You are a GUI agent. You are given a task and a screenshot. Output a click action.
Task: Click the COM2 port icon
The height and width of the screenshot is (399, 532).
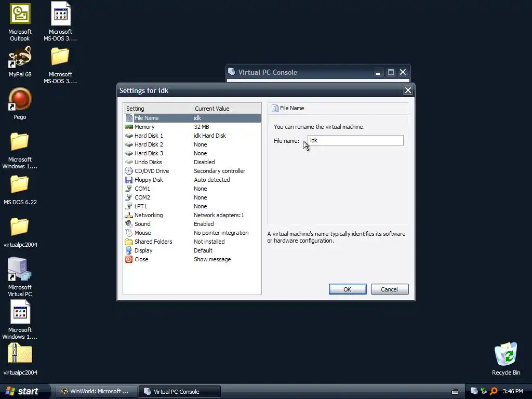(x=129, y=197)
